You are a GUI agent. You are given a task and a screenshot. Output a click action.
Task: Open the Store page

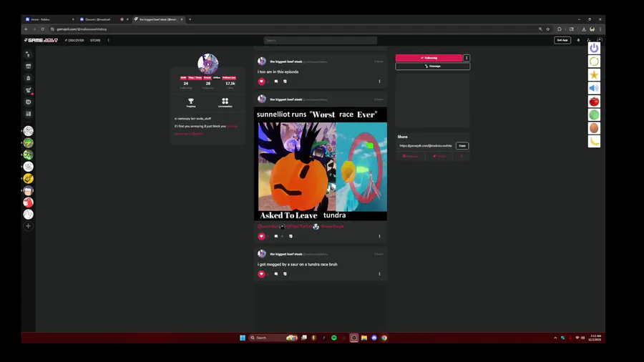pos(95,40)
